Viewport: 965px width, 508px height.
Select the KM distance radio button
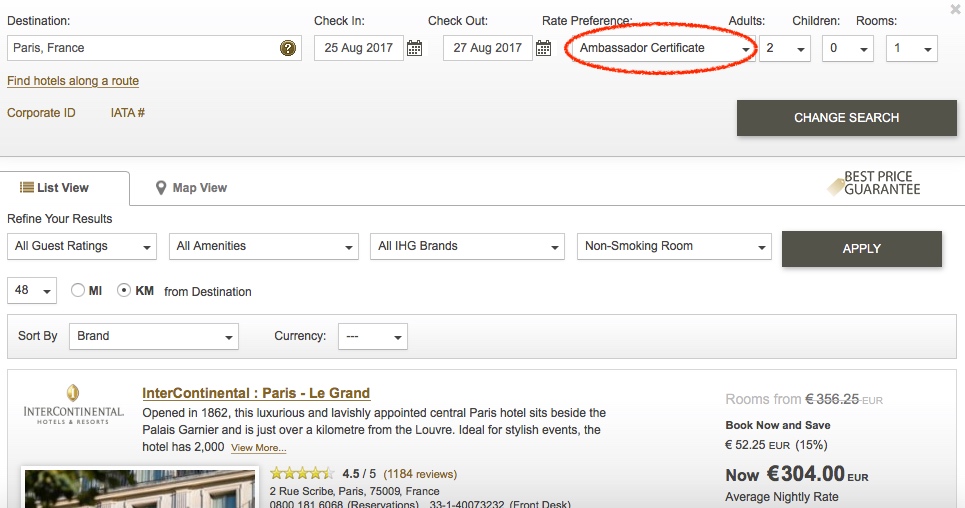point(124,291)
